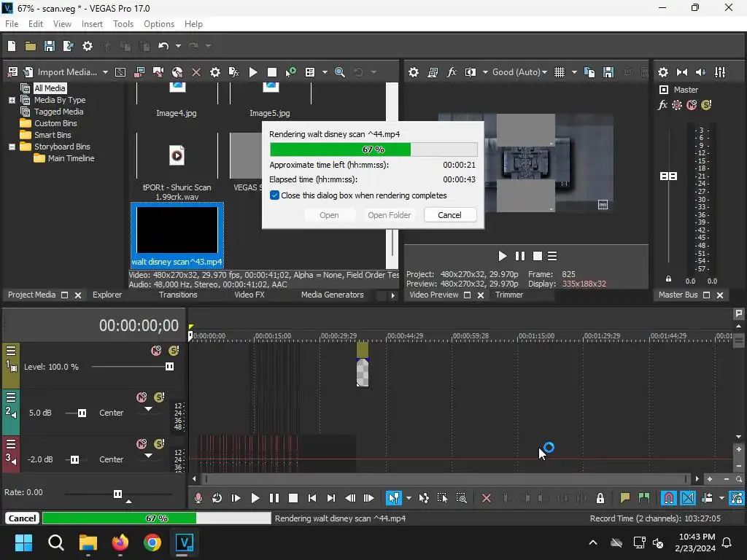Screen dimensions: 747x560
Task: Open the undo history dropdown arrow
Action: [178, 46]
